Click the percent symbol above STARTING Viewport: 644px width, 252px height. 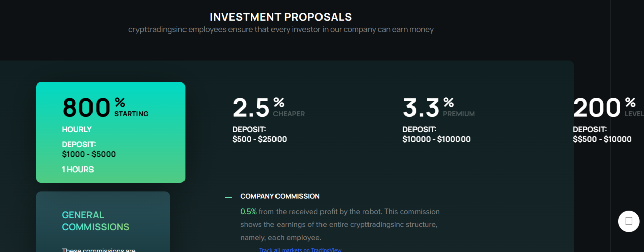pyautogui.click(x=120, y=103)
